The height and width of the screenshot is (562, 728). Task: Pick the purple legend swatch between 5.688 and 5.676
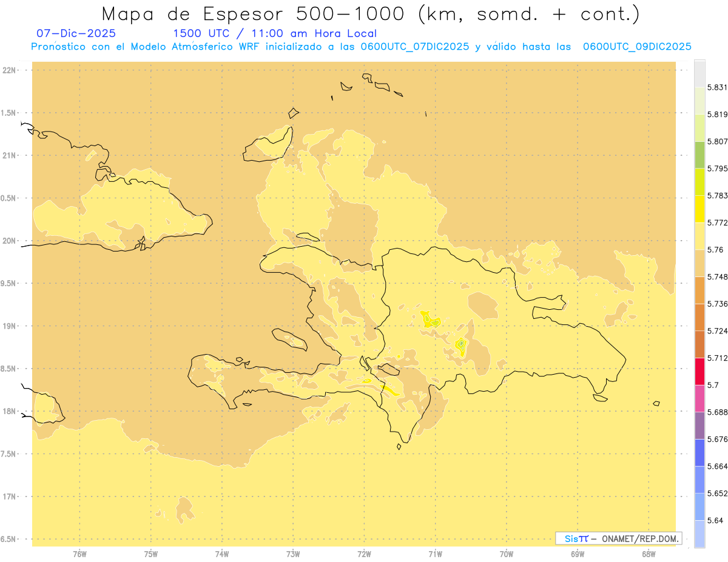pos(699,425)
